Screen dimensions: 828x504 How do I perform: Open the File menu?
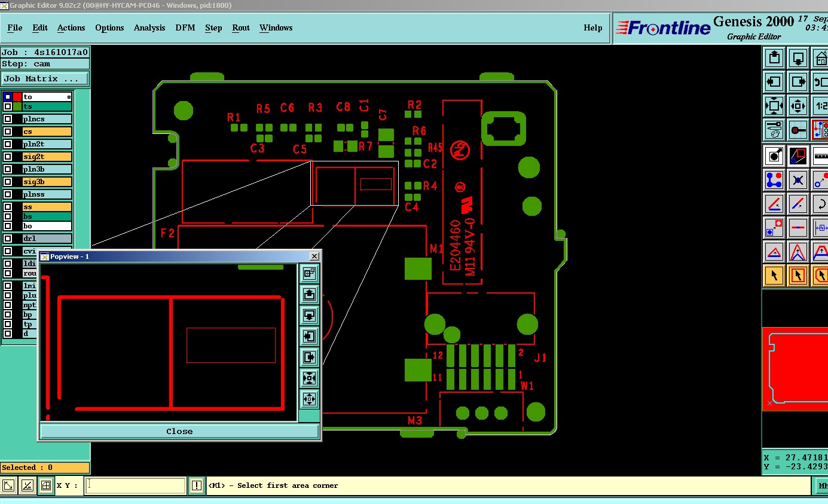pyautogui.click(x=15, y=28)
